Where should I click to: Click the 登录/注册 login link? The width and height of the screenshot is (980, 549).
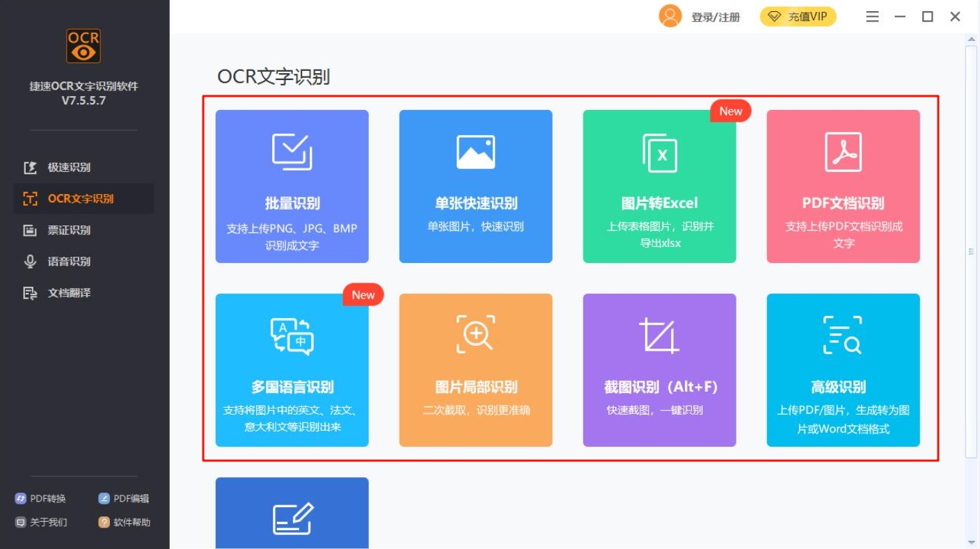(716, 17)
